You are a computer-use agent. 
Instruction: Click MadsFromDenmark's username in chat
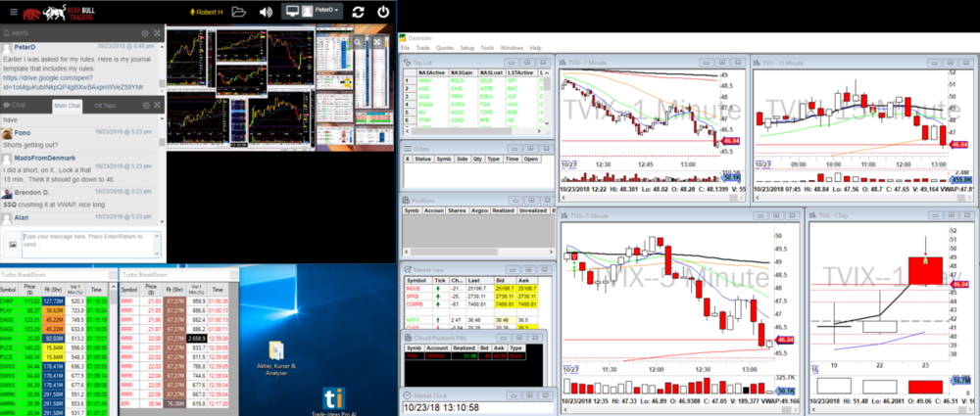coord(44,160)
